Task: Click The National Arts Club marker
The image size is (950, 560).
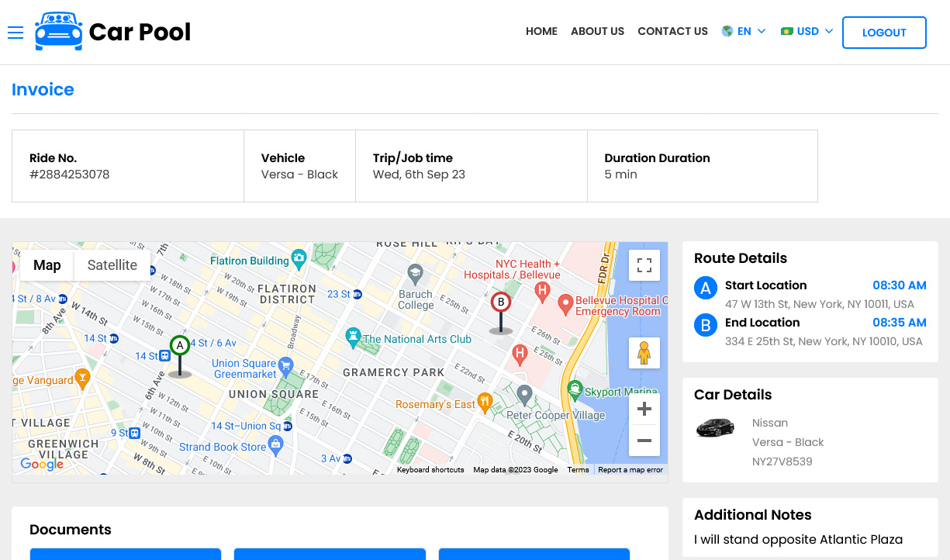Action: point(354,337)
